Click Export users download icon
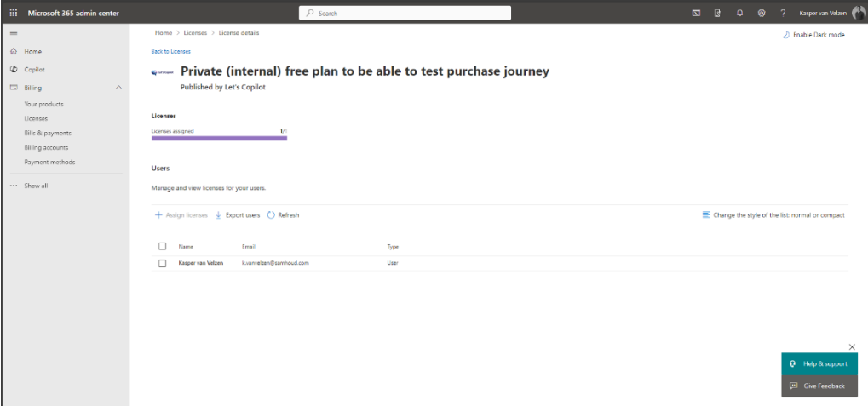Screen dimensions: 868x406 coord(218,215)
